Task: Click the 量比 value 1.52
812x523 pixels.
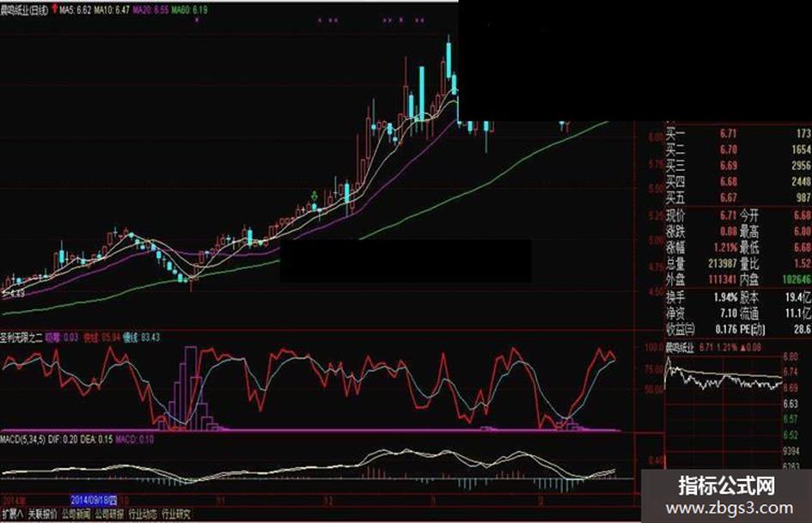Action: point(803,264)
